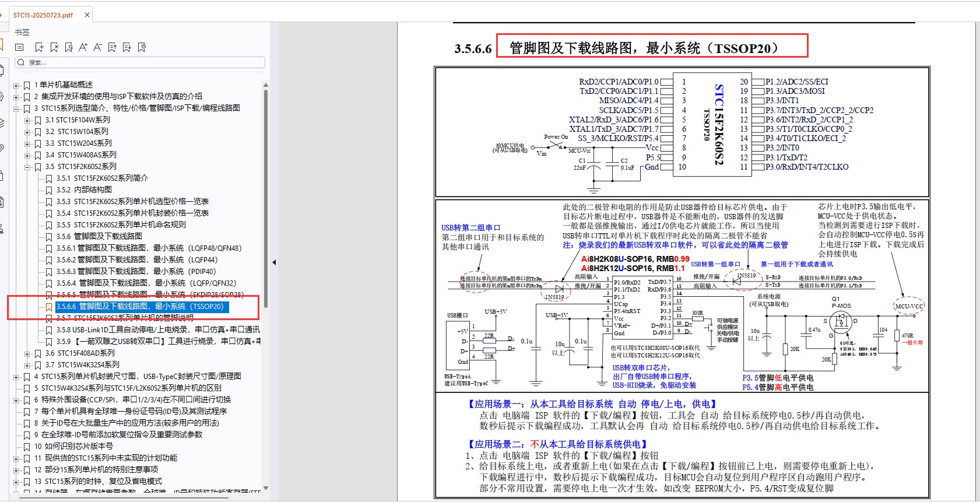Expand the 3.1 STC15F104W系列 node
Viewport: 980px width, 502px height.
pos(27,121)
